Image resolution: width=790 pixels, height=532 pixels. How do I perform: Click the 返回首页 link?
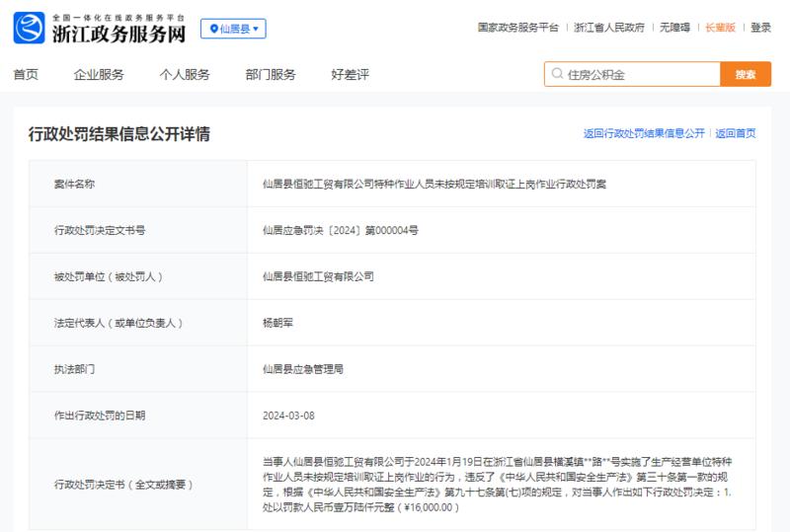pos(736,133)
